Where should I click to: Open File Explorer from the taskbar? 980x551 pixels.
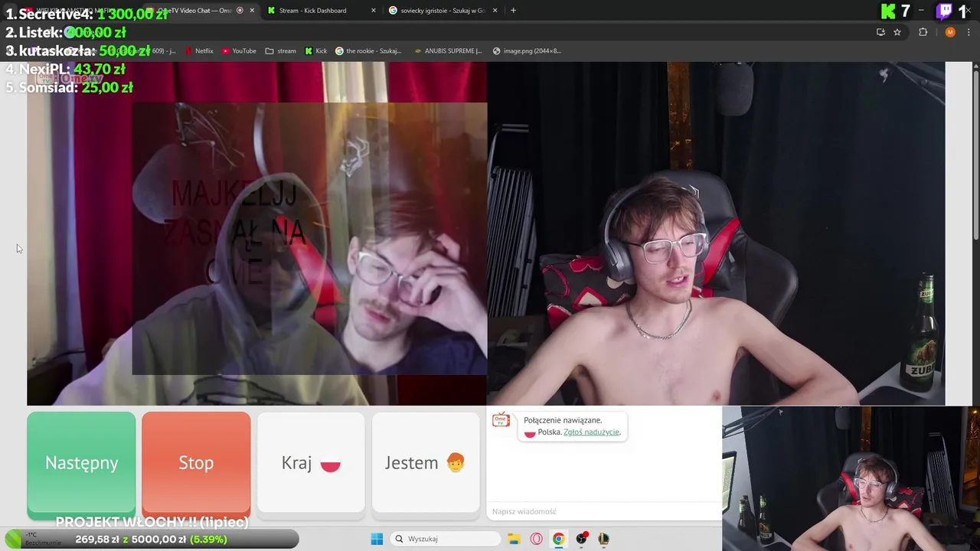coord(514,539)
